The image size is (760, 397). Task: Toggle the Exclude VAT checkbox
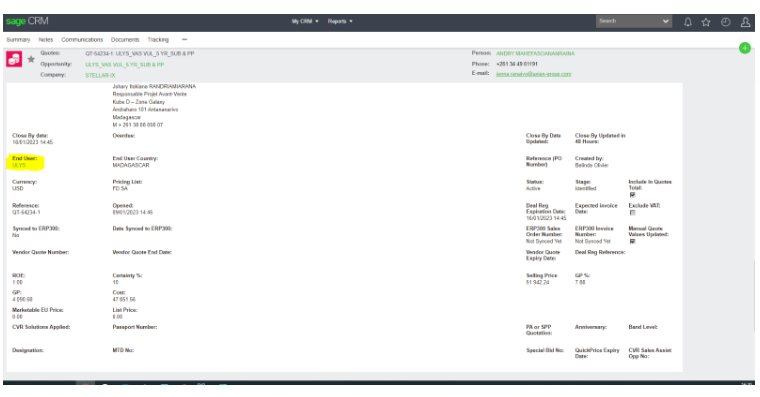tap(632, 213)
